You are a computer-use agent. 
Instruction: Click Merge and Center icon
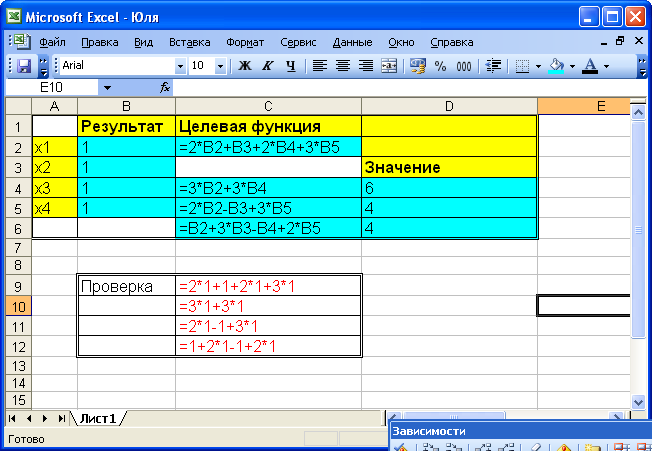pyautogui.click(x=389, y=66)
